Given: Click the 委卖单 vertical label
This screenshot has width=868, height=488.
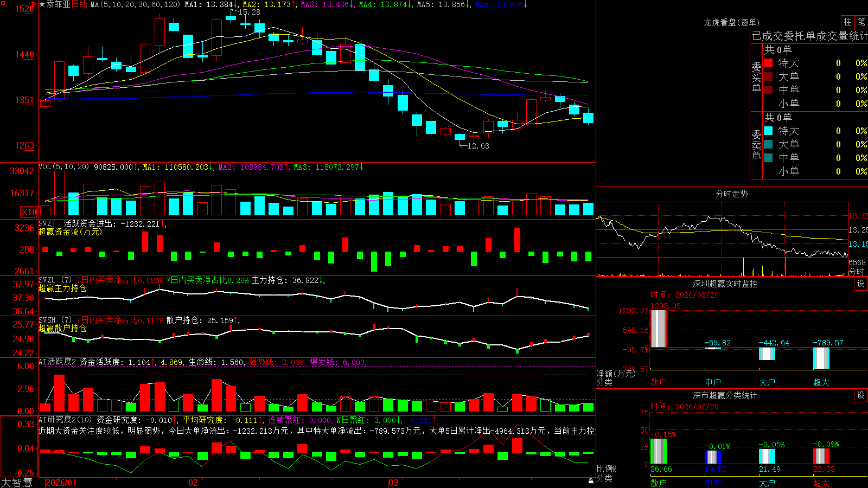Looking at the screenshot, I should [756, 145].
